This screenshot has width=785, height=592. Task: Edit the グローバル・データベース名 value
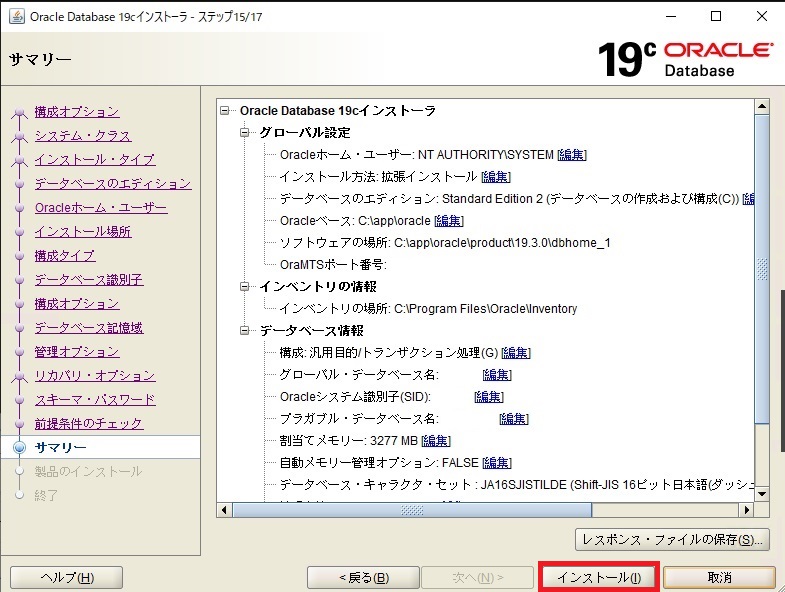point(497,375)
